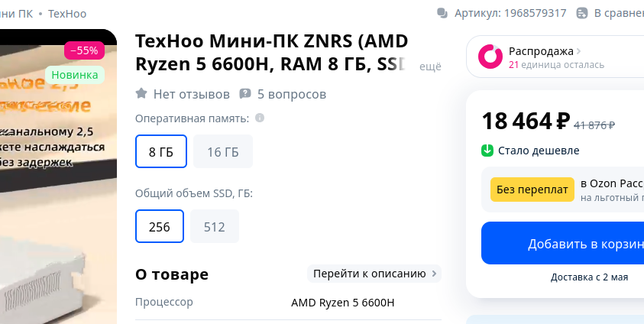The width and height of the screenshot is (644, 324).
Task: Open the 5 вопросов questions link
Action: (x=292, y=94)
